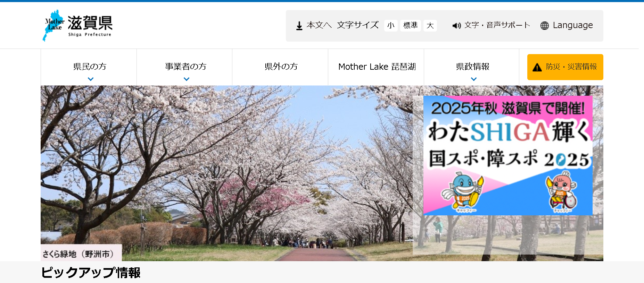644x283 pixels.
Task: Expand chevron under 事業者の方
Action: pyautogui.click(x=187, y=79)
